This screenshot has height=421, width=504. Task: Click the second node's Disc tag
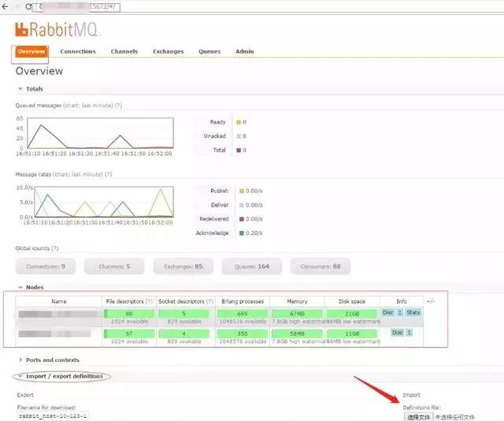pos(397,333)
